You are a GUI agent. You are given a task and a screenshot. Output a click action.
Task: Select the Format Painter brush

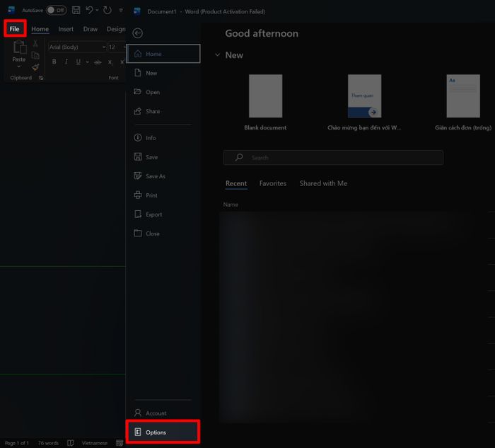click(x=35, y=67)
